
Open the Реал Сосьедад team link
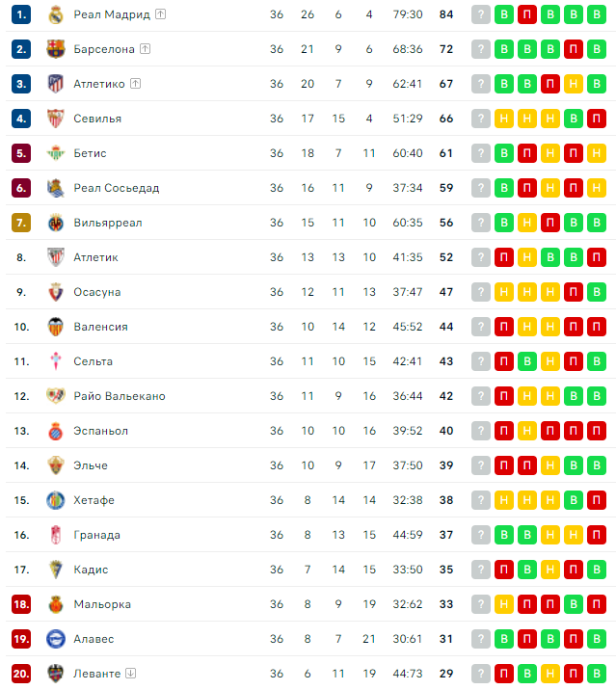pyautogui.click(x=117, y=188)
